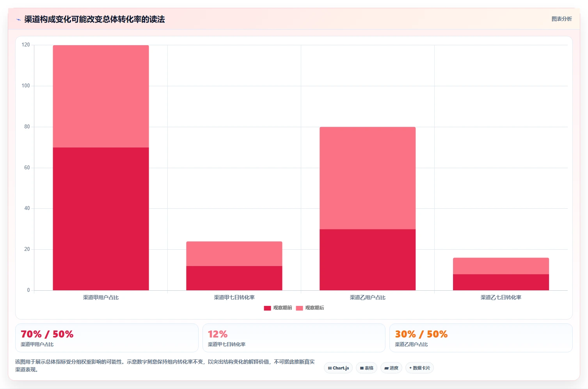Click the 70% / 50% stat value
Image resolution: width=588 pixels, height=389 pixels.
coord(47,334)
